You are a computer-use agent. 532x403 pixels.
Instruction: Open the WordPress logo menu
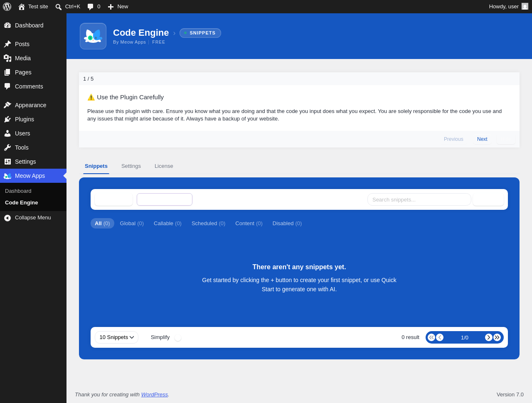point(7,7)
